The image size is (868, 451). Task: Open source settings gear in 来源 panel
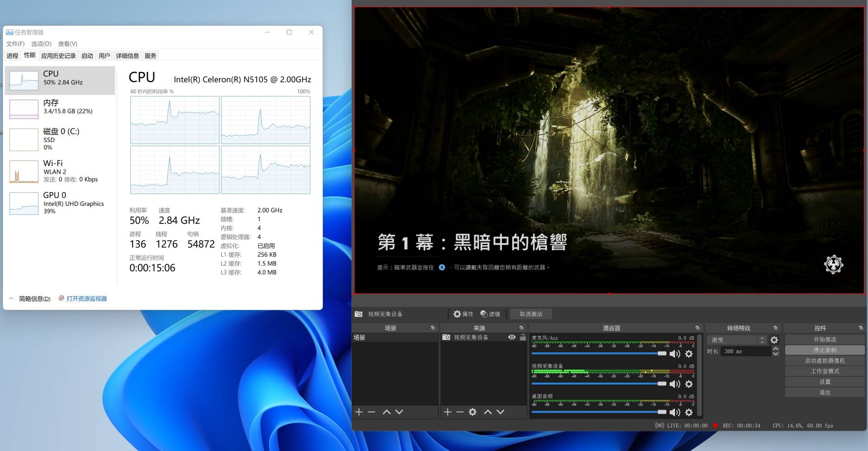tap(472, 412)
